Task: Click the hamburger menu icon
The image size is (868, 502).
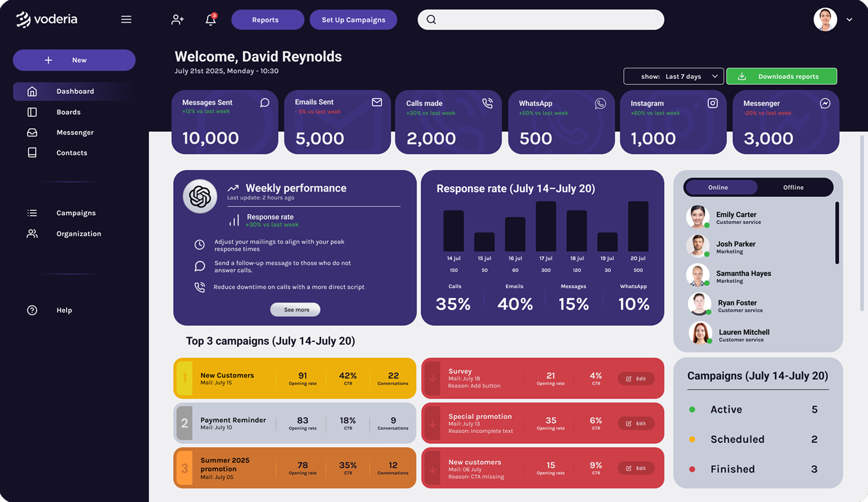Action: tap(126, 20)
